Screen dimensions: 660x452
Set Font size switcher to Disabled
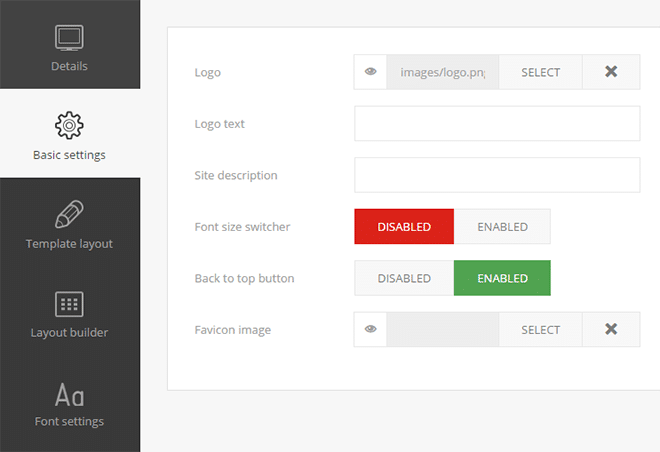pos(404,227)
